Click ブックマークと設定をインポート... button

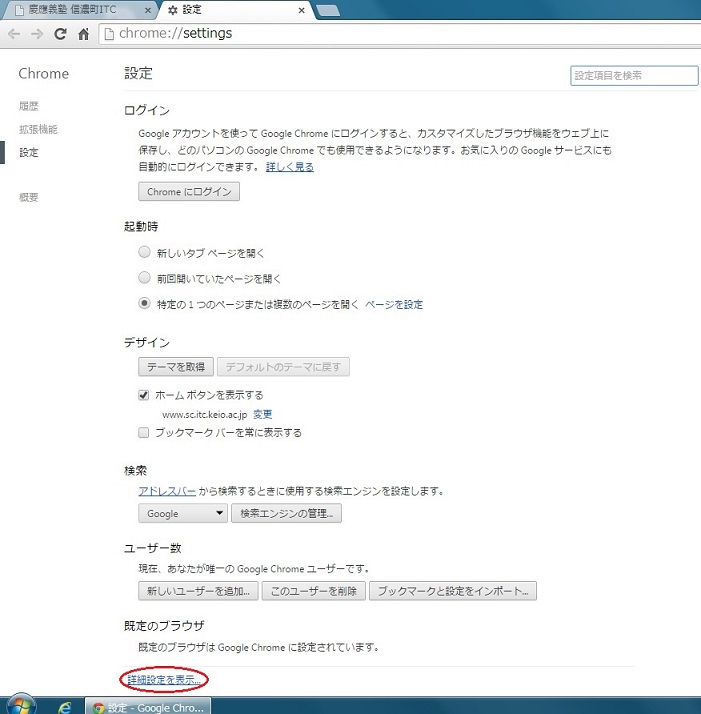click(x=453, y=591)
